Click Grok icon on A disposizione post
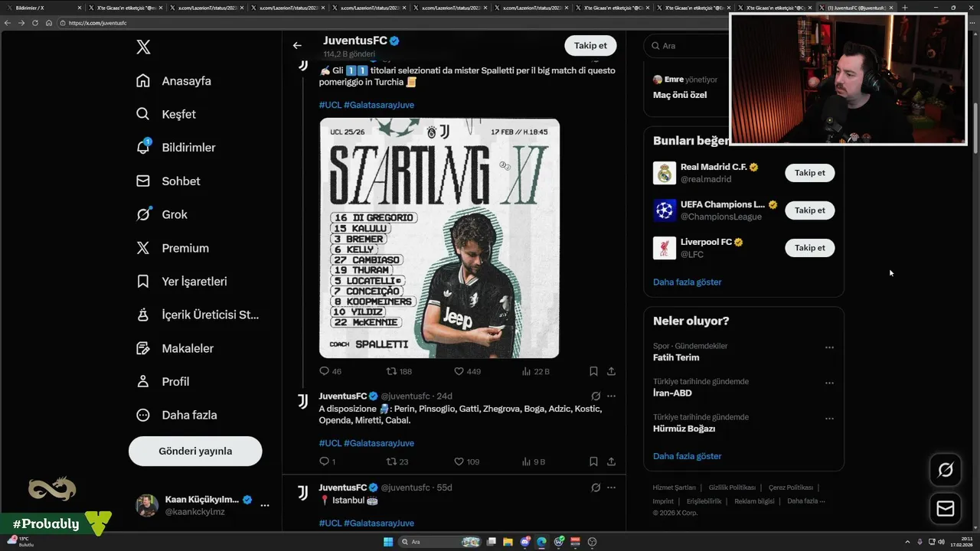 pos(596,396)
